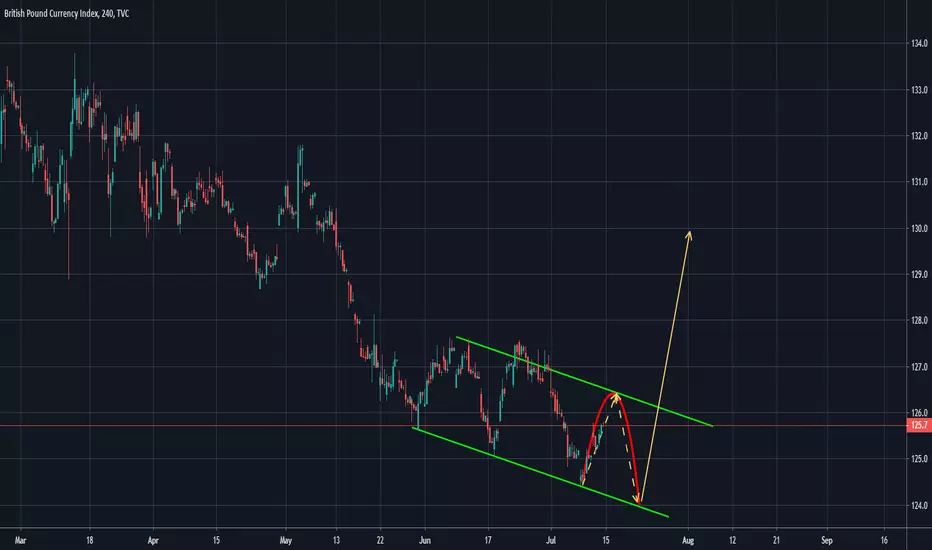Image resolution: width=932 pixels, height=550 pixels.
Task: Click the 134.0 price axis label
Action: (x=919, y=43)
